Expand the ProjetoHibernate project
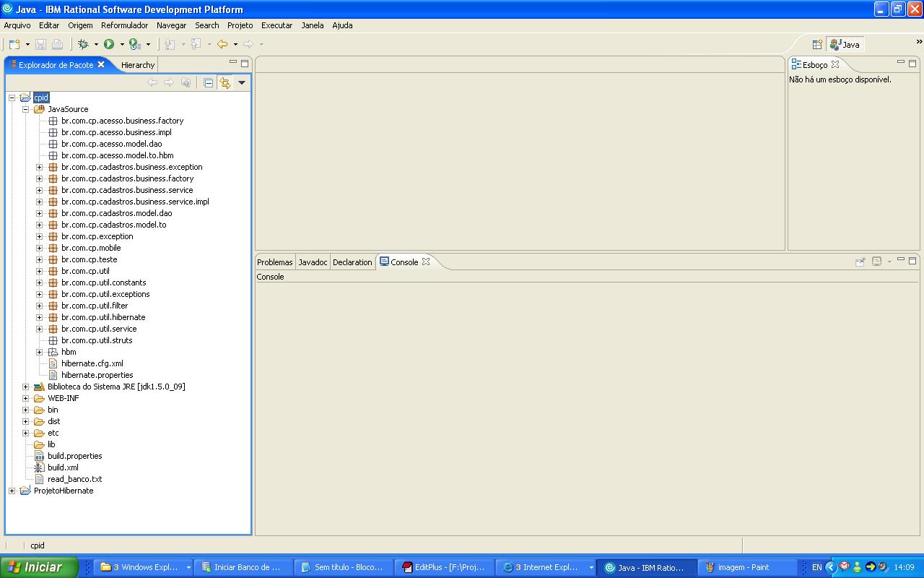Image resolution: width=924 pixels, height=578 pixels. coord(12,491)
